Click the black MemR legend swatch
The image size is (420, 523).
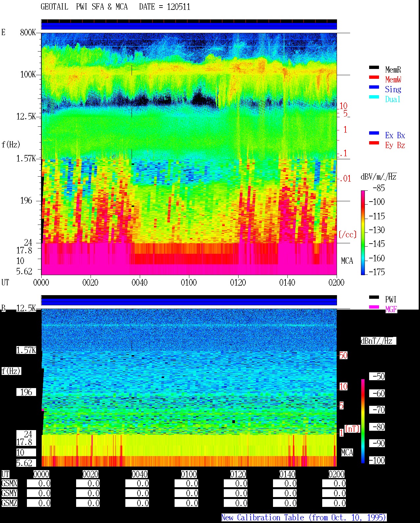click(x=374, y=68)
